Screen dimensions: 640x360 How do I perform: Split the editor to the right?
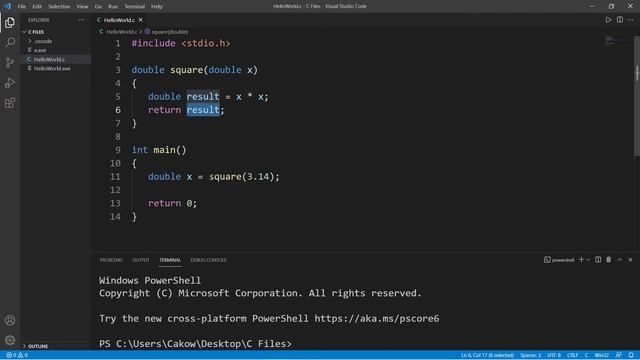click(620, 20)
